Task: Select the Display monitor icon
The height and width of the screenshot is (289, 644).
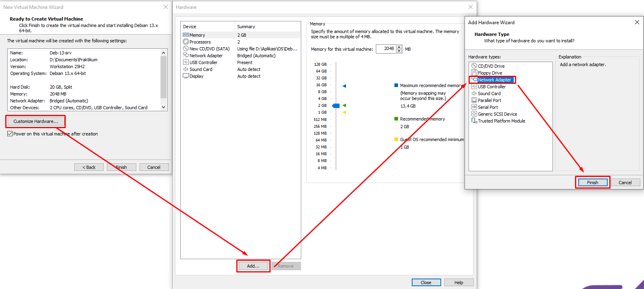Action: coord(186,76)
